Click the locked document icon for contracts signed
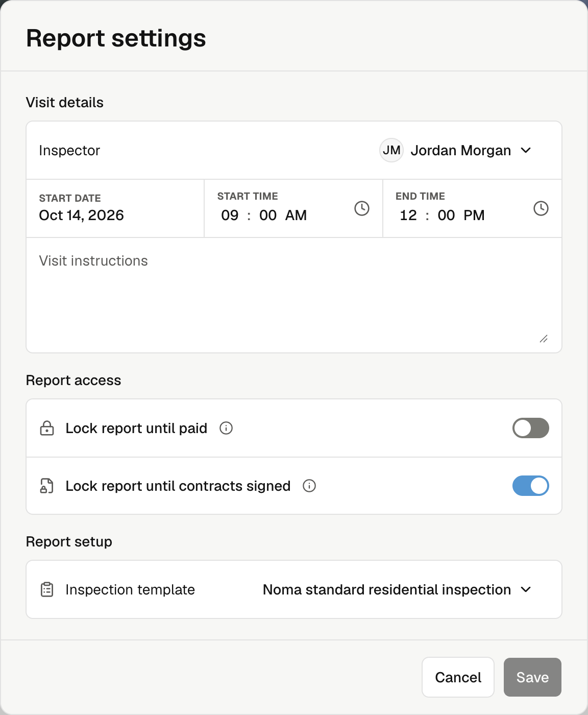The width and height of the screenshot is (588, 715). click(47, 486)
